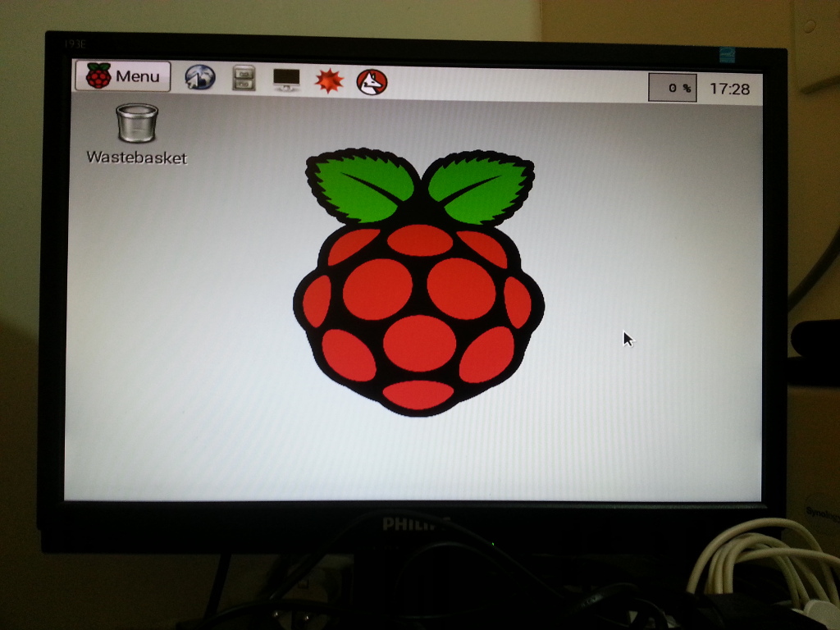840x630 pixels.
Task: Click the raspberry logo on the Menu button
Action: coord(98,75)
